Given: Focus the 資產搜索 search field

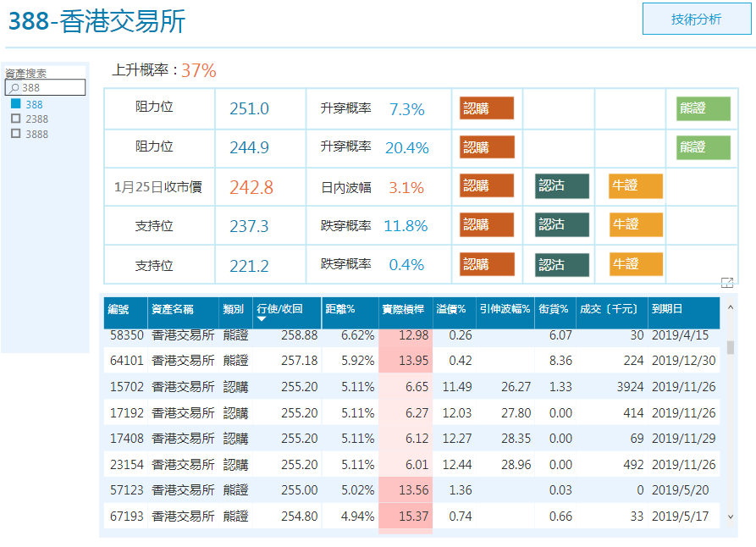Looking at the screenshot, I should coord(46,87).
